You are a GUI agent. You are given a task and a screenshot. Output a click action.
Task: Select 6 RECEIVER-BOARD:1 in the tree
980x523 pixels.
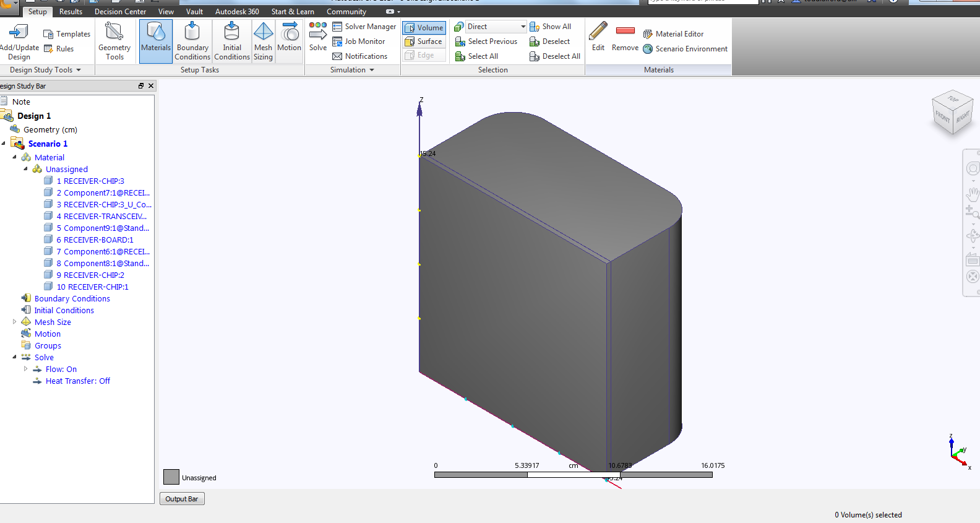point(95,240)
